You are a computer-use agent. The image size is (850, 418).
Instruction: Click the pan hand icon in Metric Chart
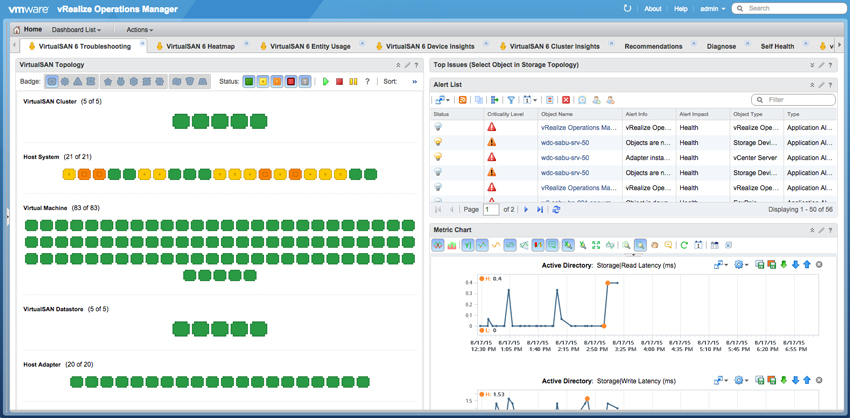click(654, 245)
